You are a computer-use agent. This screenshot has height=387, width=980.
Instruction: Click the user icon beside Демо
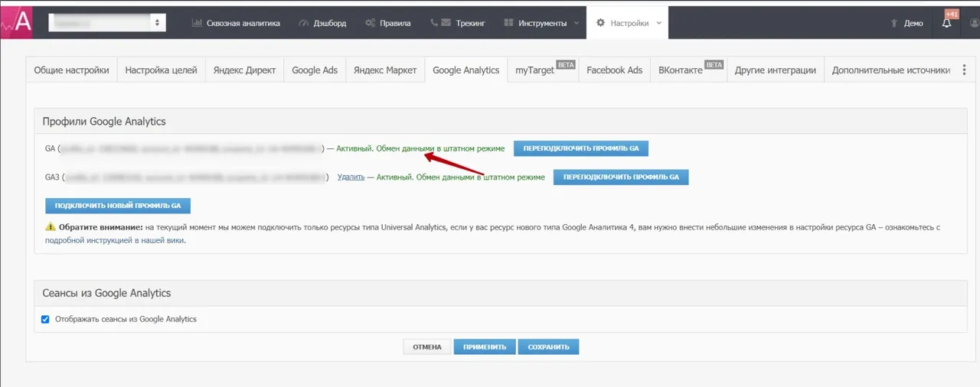tap(893, 24)
